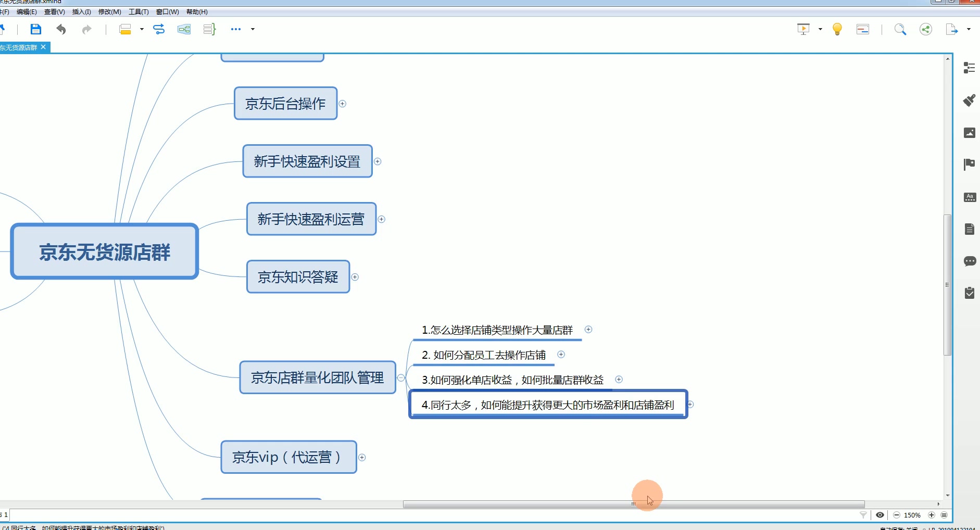The height and width of the screenshot is (530, 980).
Task: Open export dropdown arrow
Action: (969, 29)
